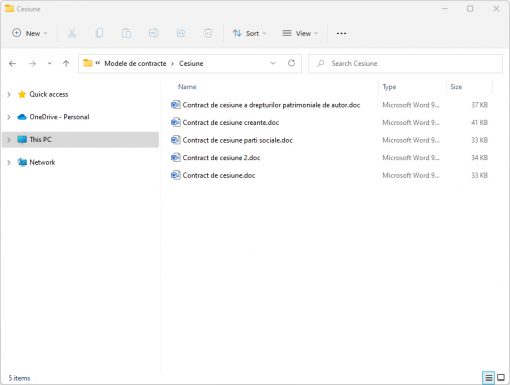This screenshot has width=510, height=385.
Task: Click the Delete trash icon
Action: point(208,33)
